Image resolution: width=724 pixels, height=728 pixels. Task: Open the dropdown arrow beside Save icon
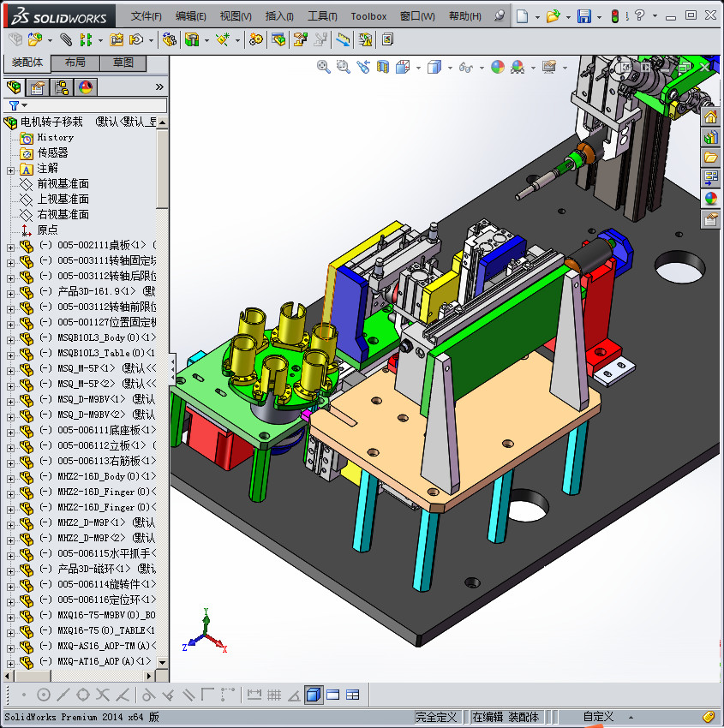pos(599,17)
